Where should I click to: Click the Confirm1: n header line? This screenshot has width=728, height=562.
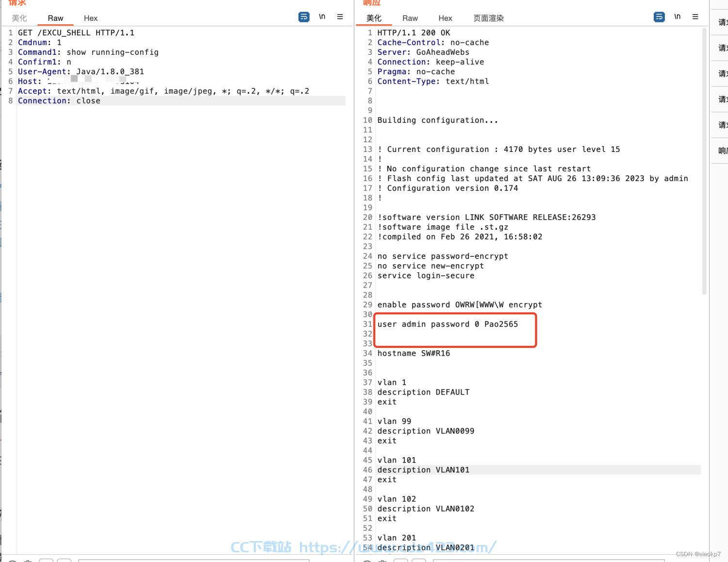coord(45,62)
